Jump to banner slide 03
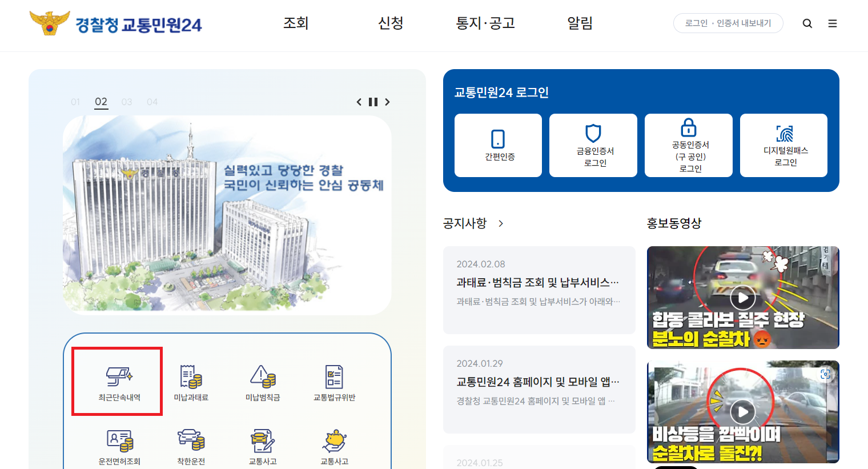This screenshot has width=868, height=469. click(x=127, y=102)
